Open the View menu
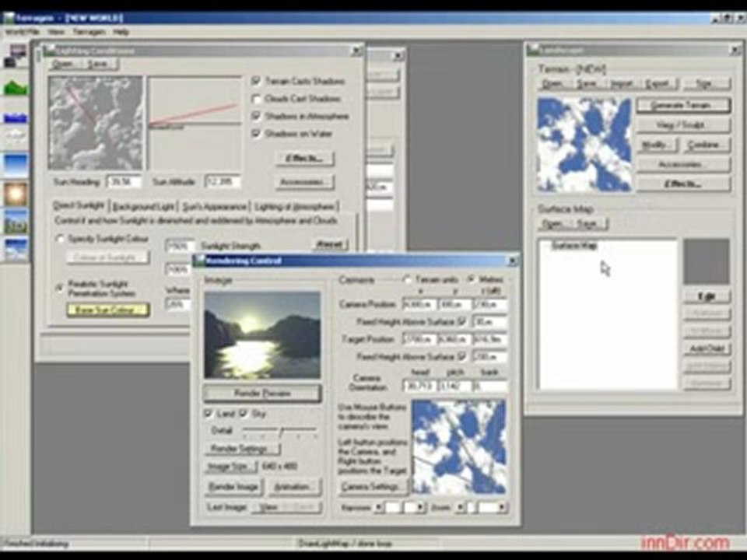 [x=56, y=32]
